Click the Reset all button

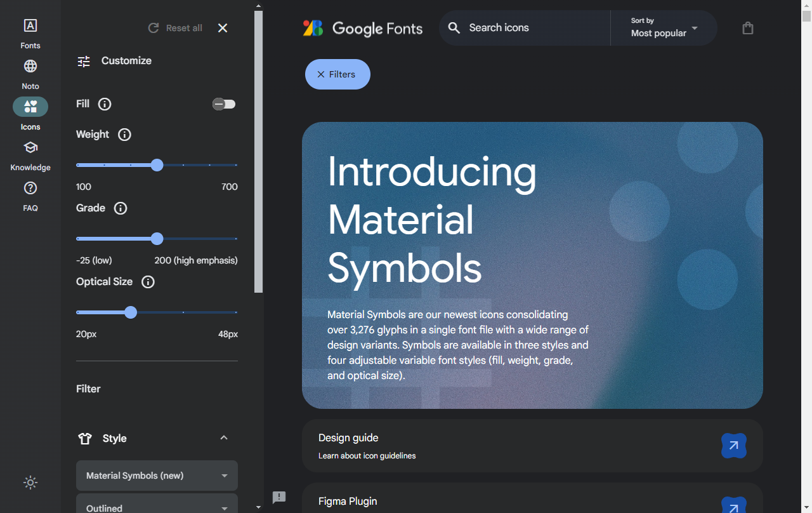pyautogui.click(x=175, y=28)
